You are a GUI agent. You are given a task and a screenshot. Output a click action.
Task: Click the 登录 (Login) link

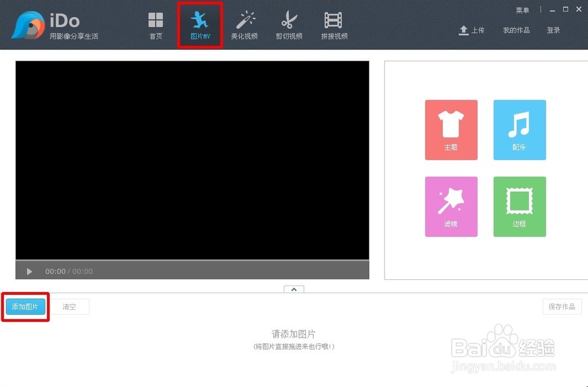[x=553, y=31]
